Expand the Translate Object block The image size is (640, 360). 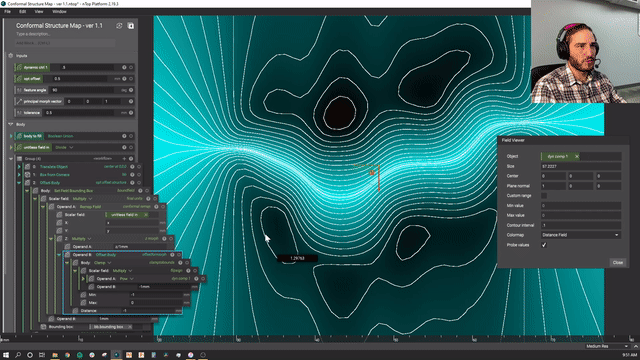point(19,167)
